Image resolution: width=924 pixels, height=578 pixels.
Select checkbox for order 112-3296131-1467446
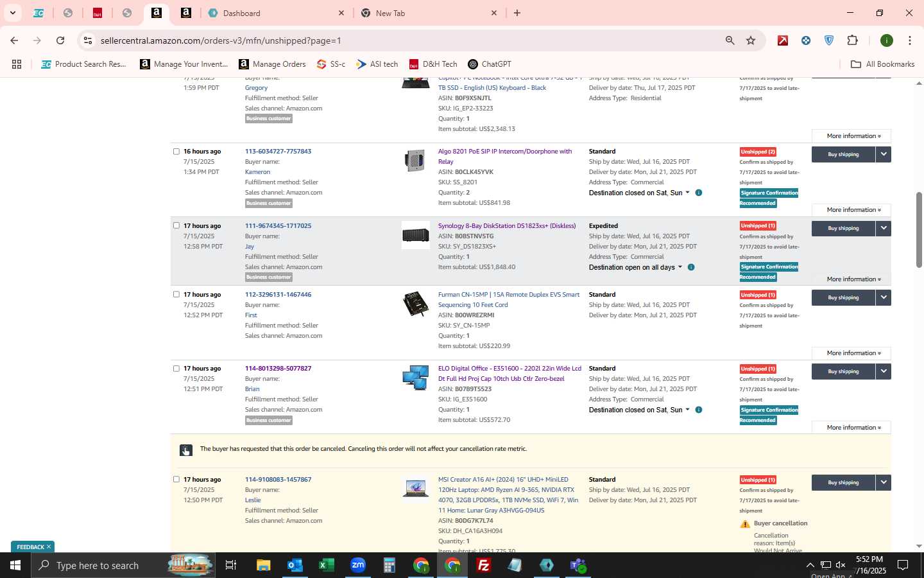click(x=176, y=294)
